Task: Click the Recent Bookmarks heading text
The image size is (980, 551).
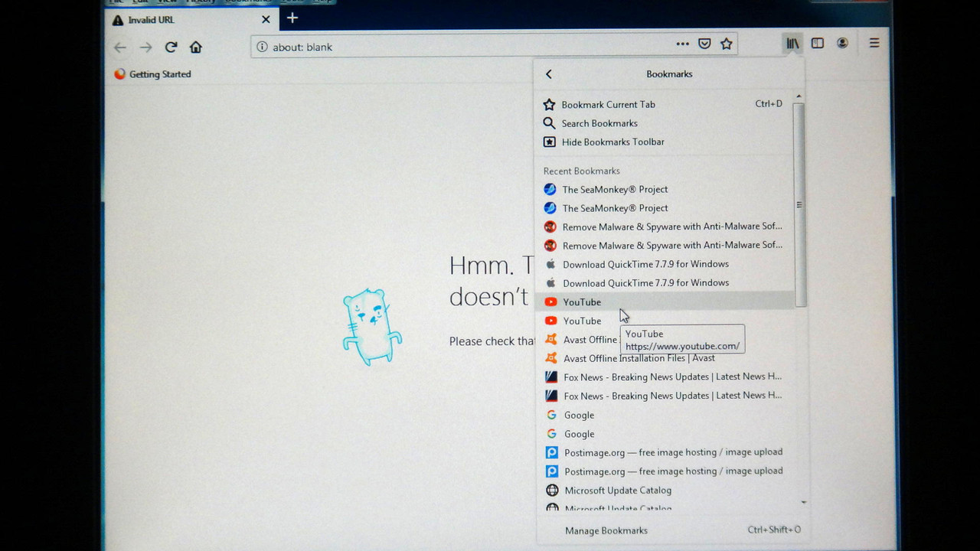Action: [581, 171]
